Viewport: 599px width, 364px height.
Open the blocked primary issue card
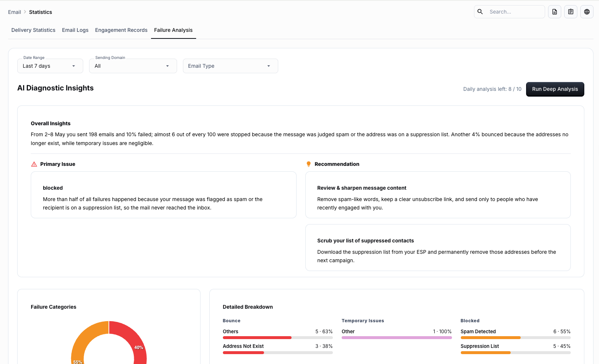[163, 195]
